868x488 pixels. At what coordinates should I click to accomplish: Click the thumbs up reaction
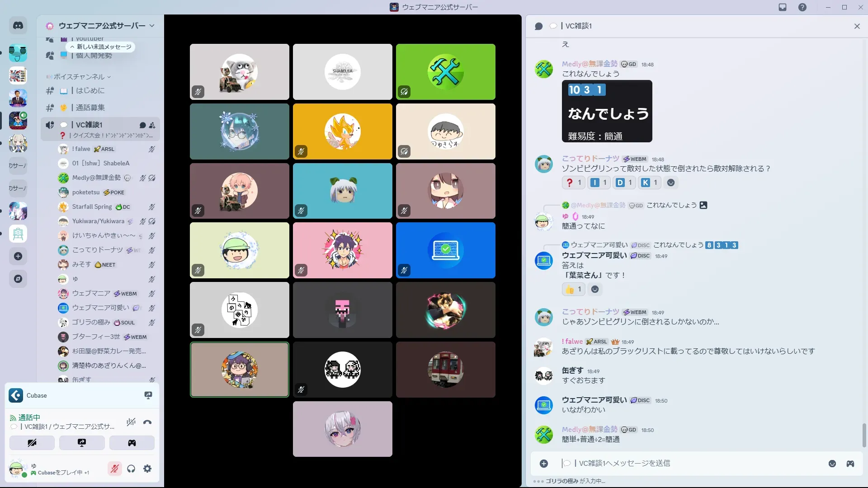click(573, 289)
